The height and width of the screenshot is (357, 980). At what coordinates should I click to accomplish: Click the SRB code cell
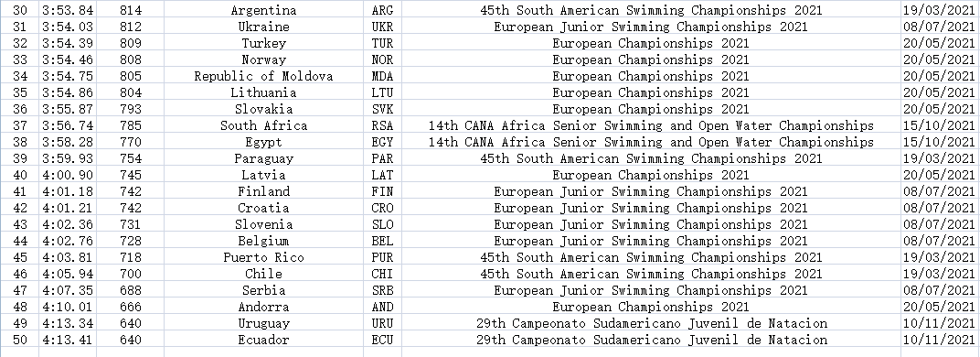(x=382, y=290)
